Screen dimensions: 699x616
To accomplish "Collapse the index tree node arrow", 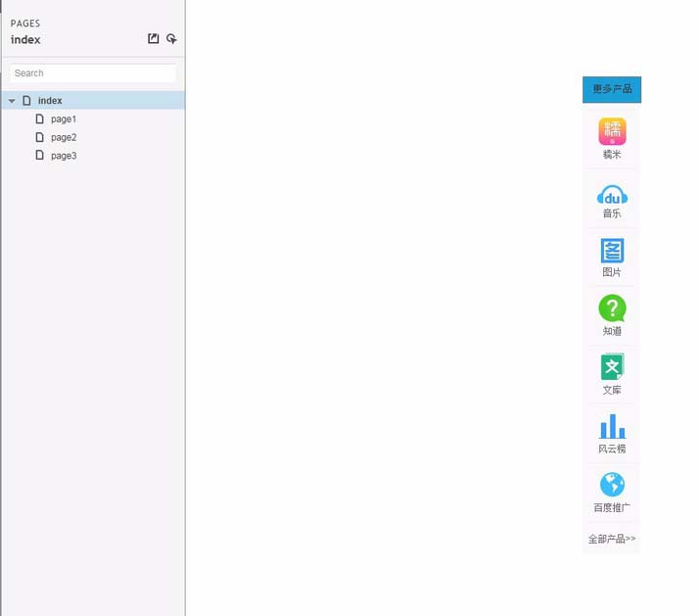I will [12, 101].
